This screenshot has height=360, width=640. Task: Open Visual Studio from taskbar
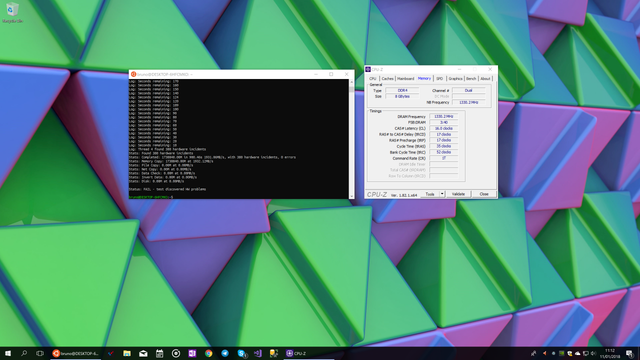click(x=258, y=353)
